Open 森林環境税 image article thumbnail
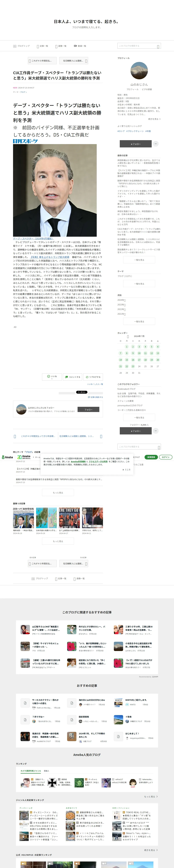Screen dimensions: 174x868 23,518
